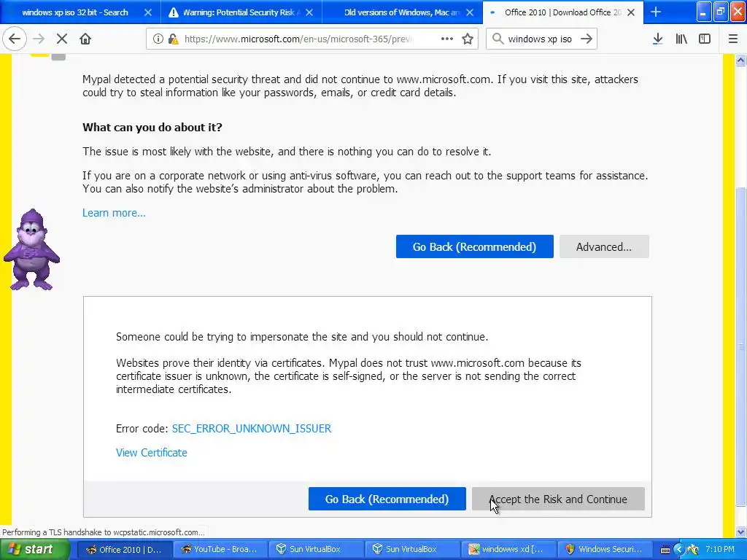Click the padlock warning icon
747x560 pixels.
[x=174, y=39]
